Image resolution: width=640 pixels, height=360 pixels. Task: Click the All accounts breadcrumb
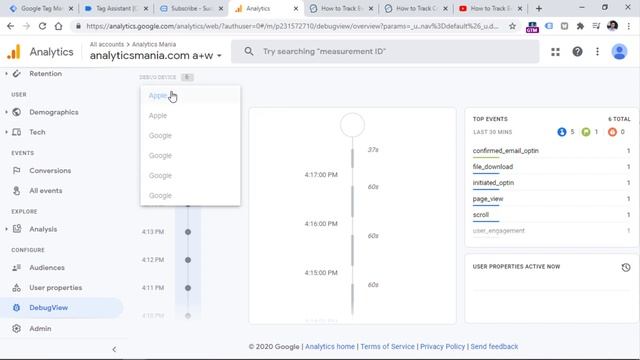tap(107, 44)
